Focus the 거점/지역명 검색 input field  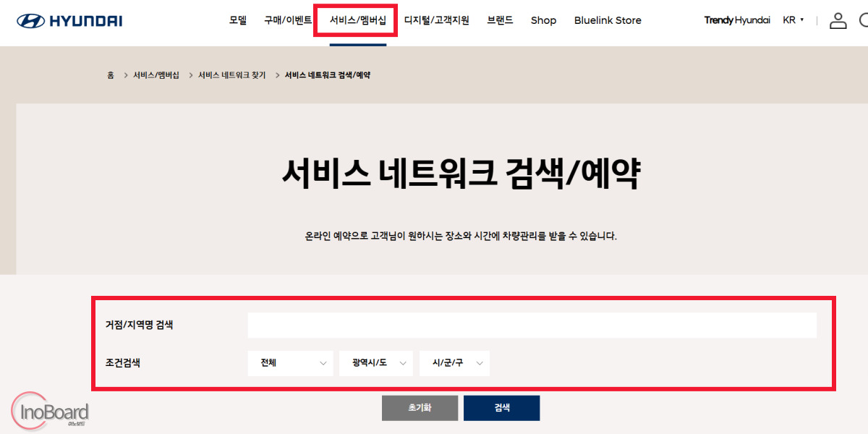tap(532, 325)
